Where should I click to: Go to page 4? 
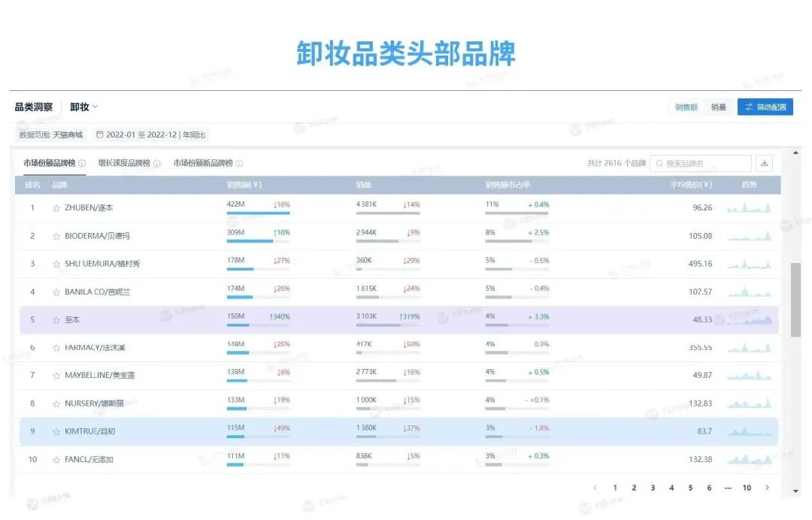point(671,488)
